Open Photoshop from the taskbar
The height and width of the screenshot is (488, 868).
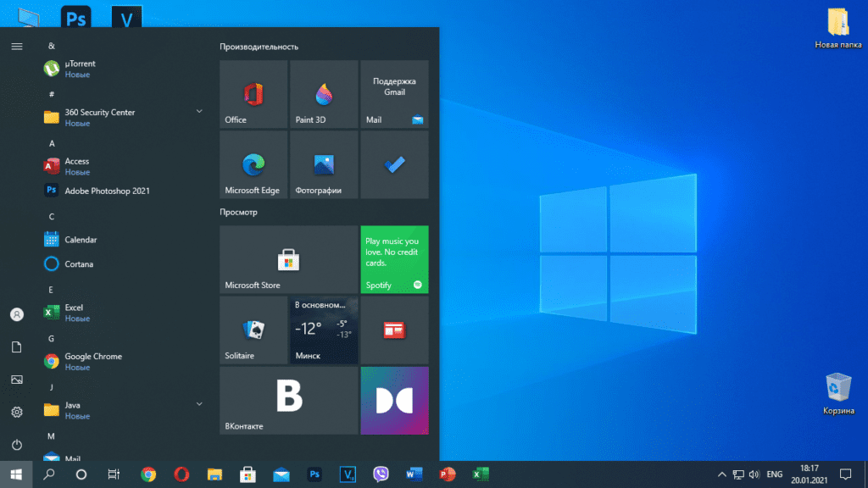pos(314,474)
